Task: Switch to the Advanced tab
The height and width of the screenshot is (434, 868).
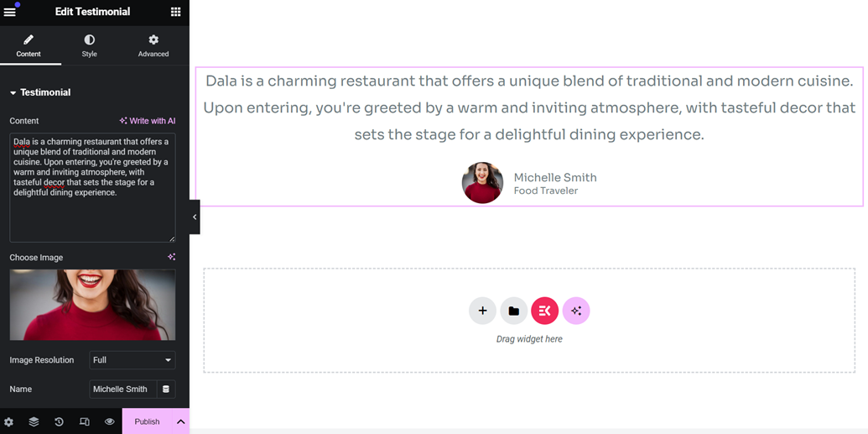Action: click(153, 45)
